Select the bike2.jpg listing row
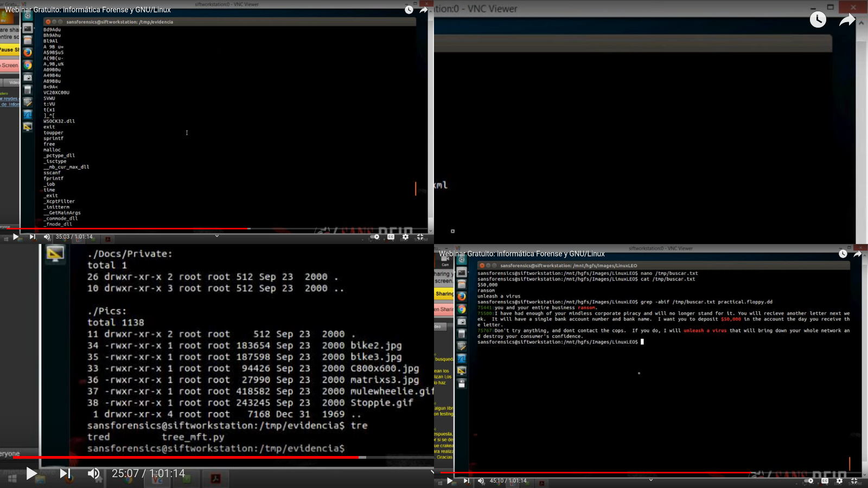868x488 pixels. click(245, 345)
